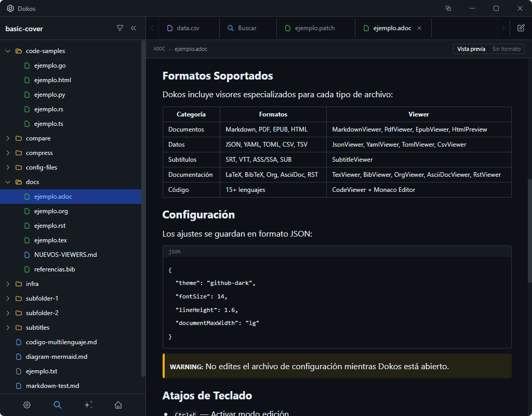Close the ejemplo.adoc tab

tap(419, 29)
